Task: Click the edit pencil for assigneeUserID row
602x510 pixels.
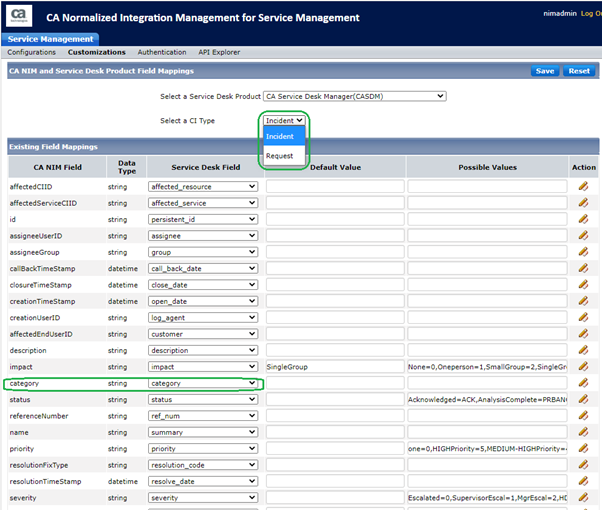Action: tap(583, 235)
